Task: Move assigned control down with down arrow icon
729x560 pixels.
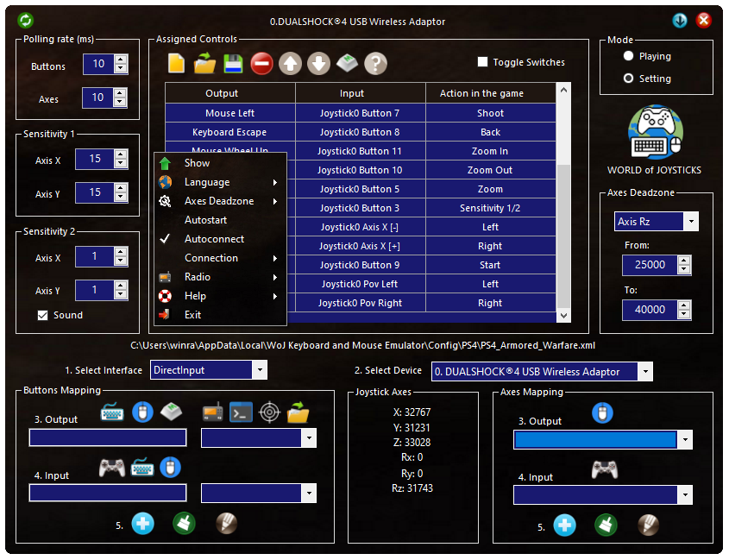Action: (318, 63)
